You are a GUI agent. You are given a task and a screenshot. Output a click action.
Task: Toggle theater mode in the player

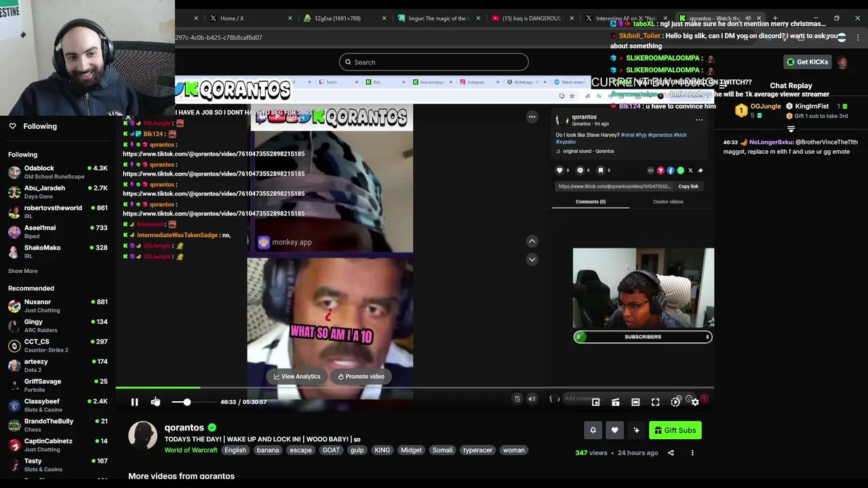coord(635,402)
